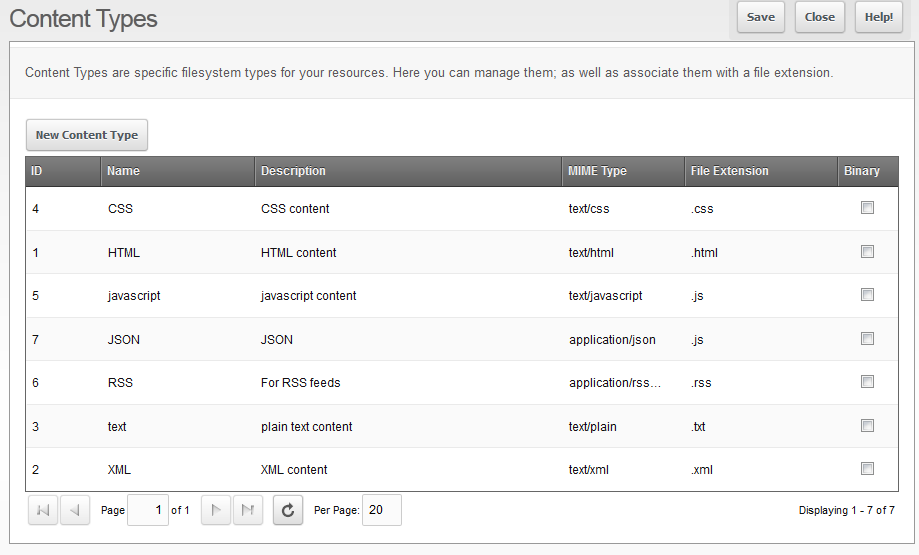Click the Per Page input field
The height and width of the screenshot is (555, 919).
[x=381, y=510]
